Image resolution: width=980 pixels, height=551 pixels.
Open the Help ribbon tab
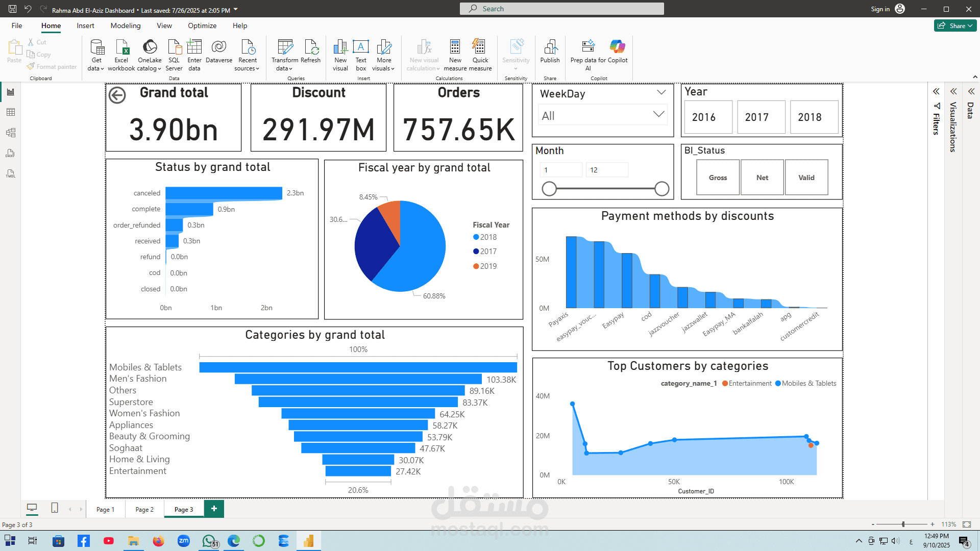tap(240, 26)
